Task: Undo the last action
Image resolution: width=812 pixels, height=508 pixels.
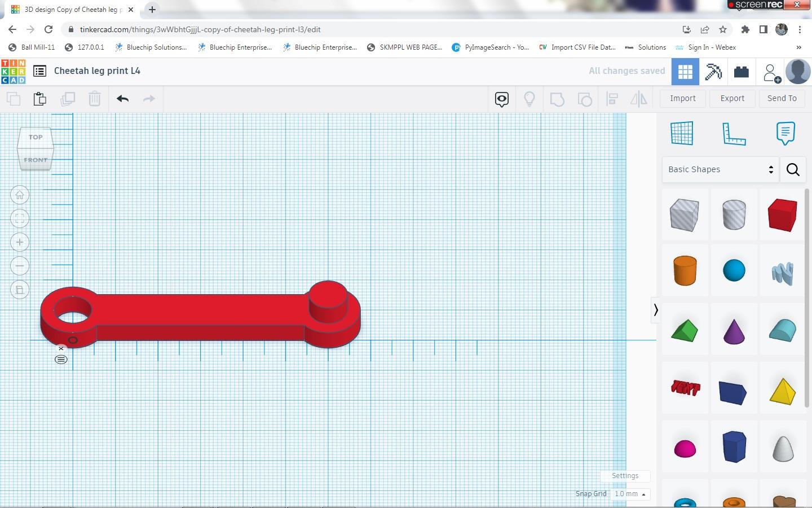Action: click(122, 99)
